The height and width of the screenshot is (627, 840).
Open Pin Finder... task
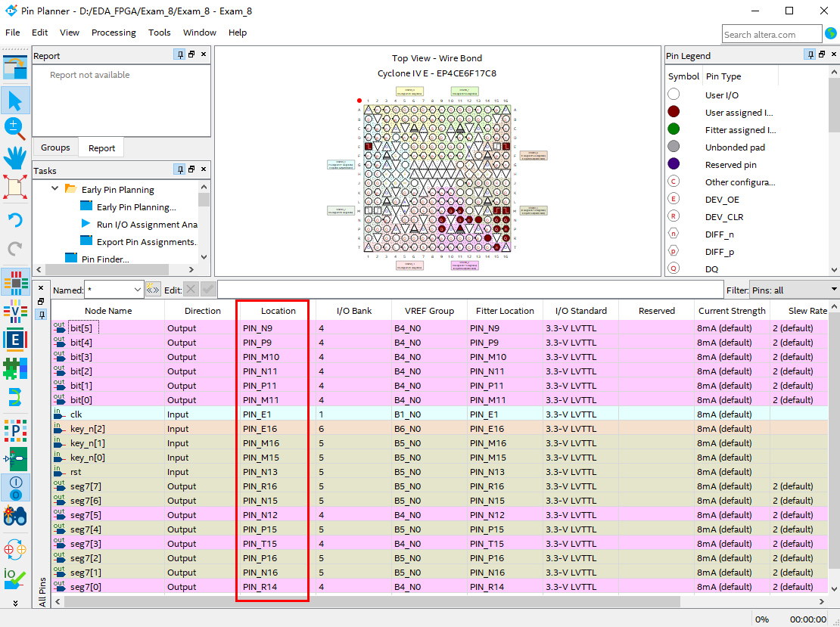pos(105,259)
